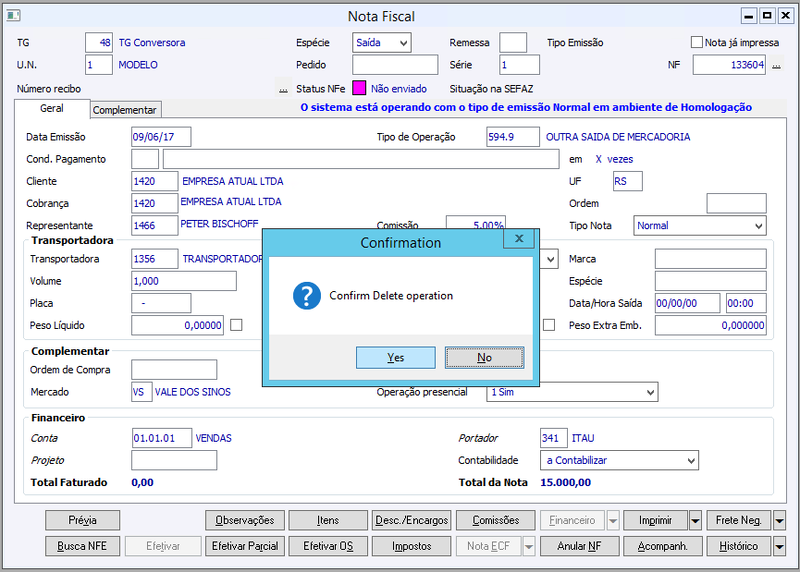Toggle the checkbox left of Peso Extra Emb.
The image size is (800, 572).
pyautogui.click(x=548, y=325)
